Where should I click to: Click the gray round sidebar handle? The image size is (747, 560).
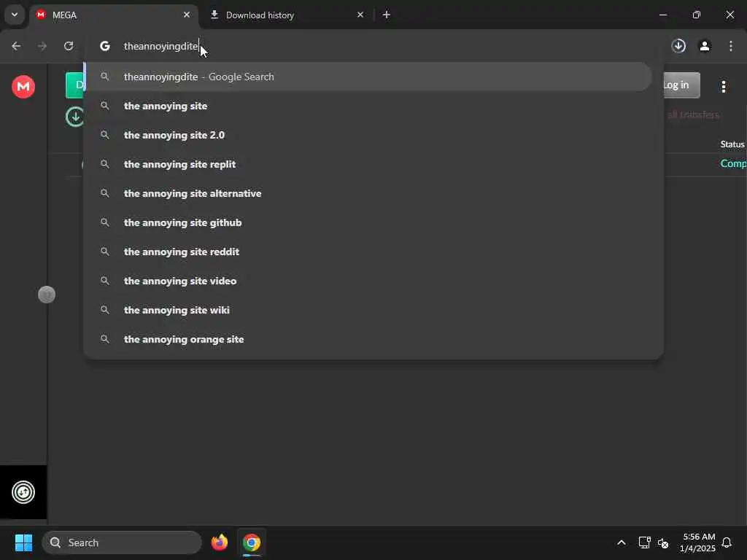47,295
